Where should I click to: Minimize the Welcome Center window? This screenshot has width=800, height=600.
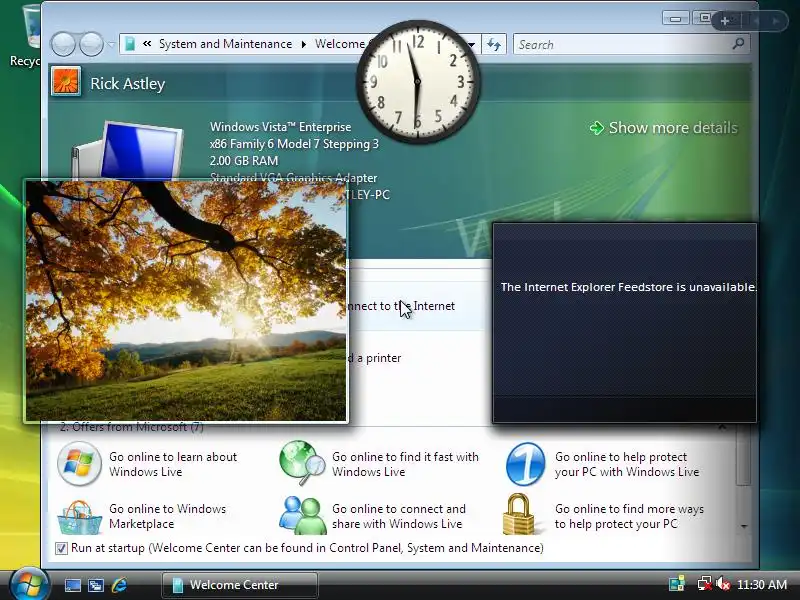676,18
